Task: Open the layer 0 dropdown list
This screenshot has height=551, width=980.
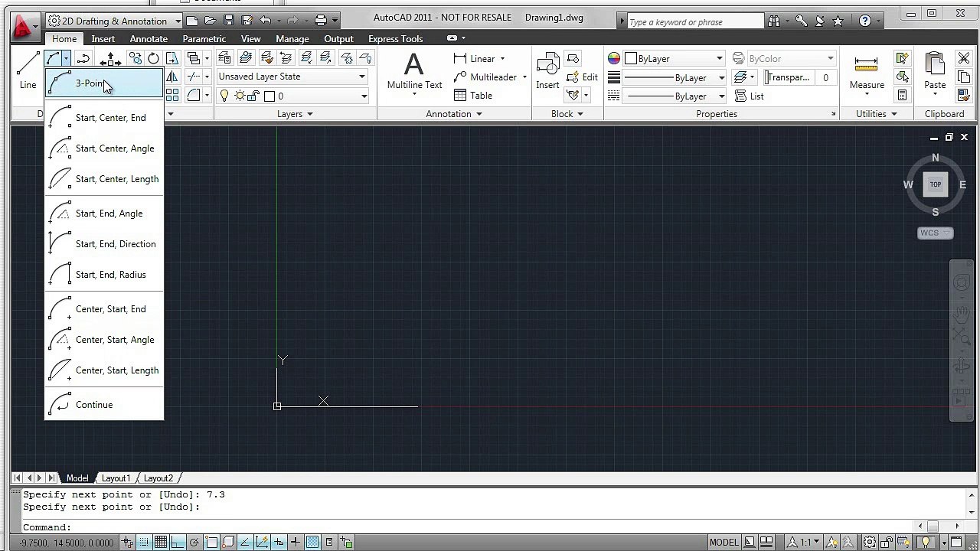Action: click(x=292, y=96)
